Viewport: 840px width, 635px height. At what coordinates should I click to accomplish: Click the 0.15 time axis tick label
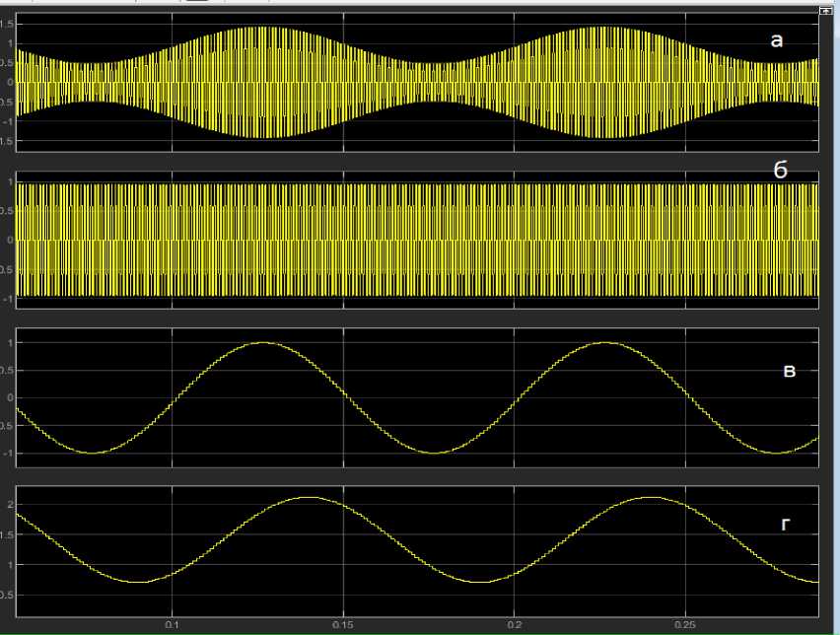[x=343, y=625]
